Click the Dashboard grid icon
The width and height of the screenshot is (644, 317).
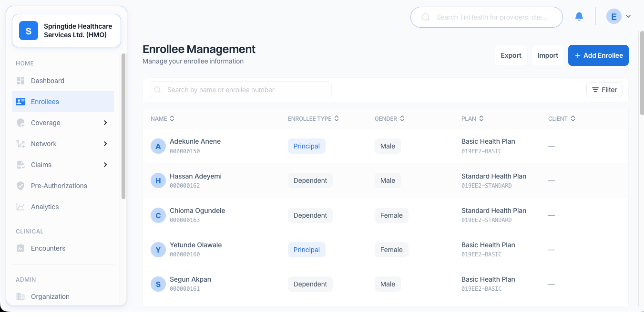click(20, 81)
